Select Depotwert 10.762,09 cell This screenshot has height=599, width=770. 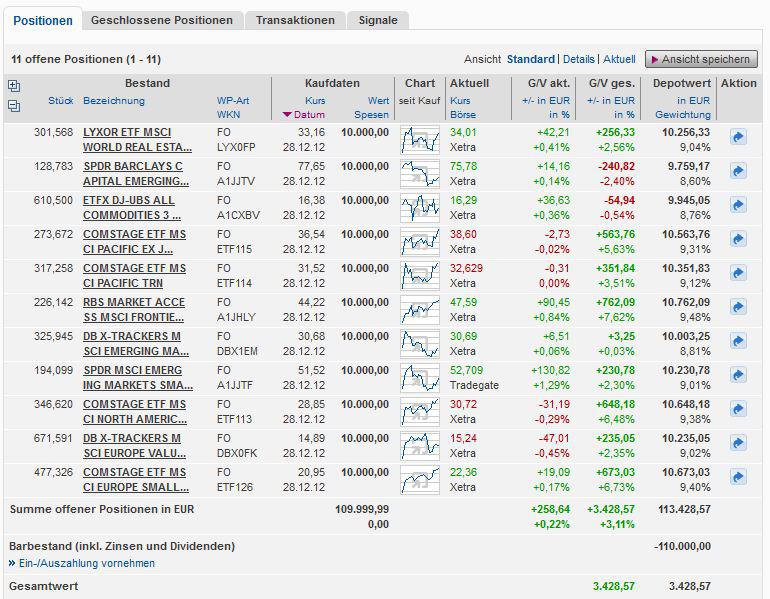point(686,302)
